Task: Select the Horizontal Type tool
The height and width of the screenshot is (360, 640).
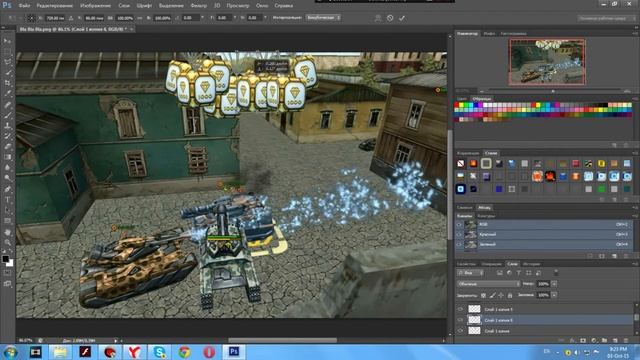Action: click(x=7, y=200)
